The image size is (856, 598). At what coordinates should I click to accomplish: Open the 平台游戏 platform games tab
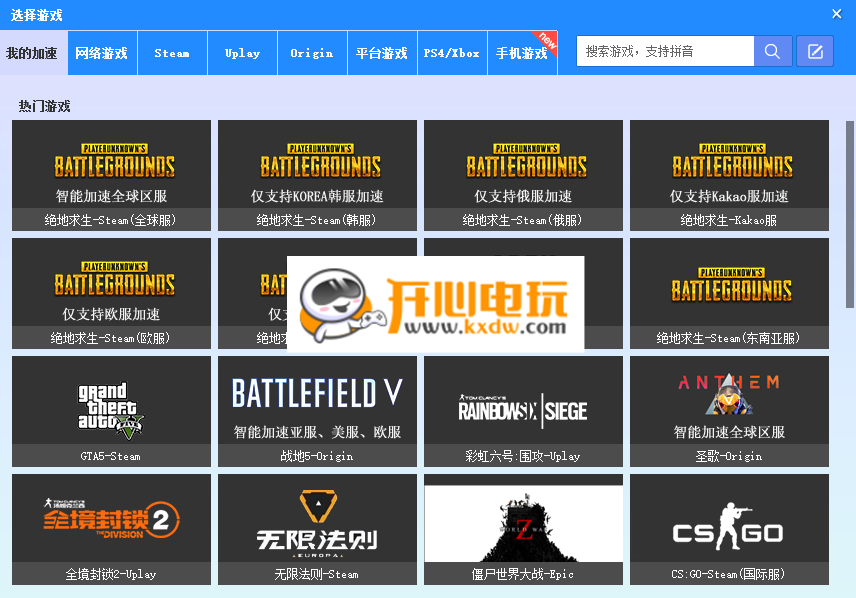click(381, 53)
